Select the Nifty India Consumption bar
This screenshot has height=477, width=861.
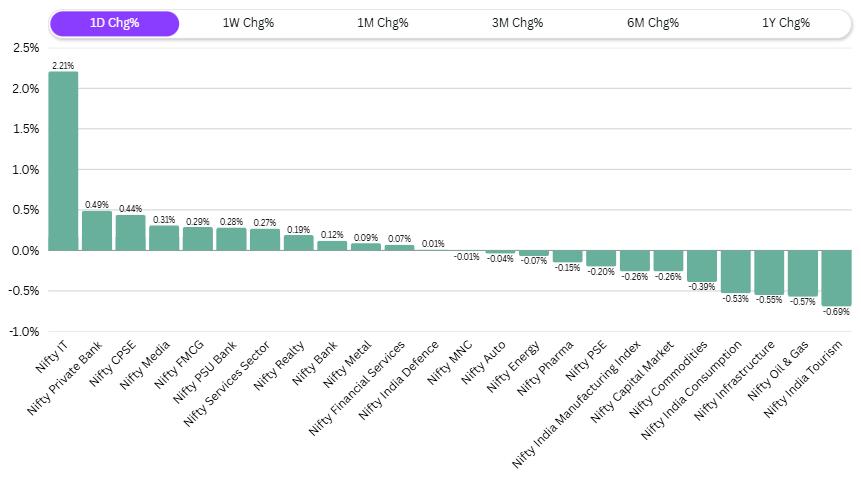pos(735,271)
